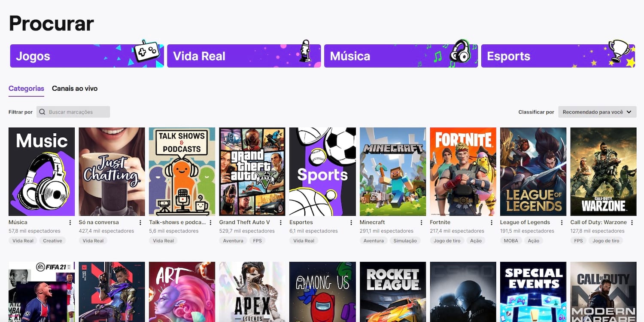
Task: Open the Just Chatting cover art
Action: (112, 172)
